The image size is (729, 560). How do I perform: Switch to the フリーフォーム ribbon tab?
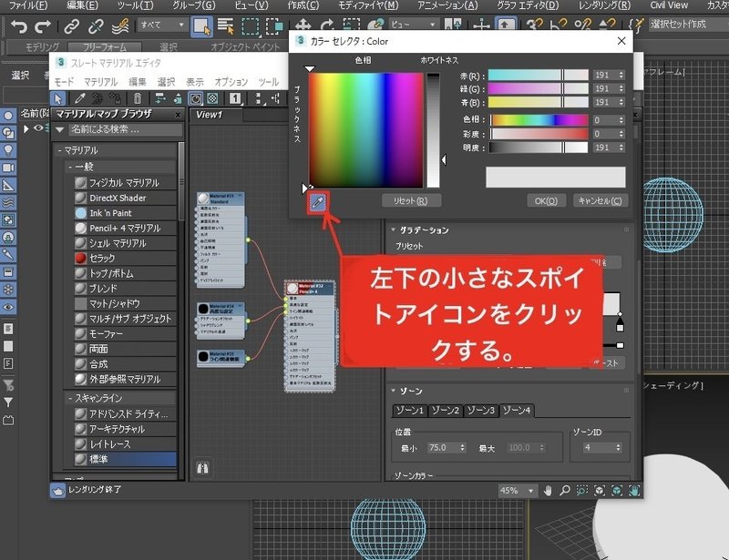[105, 47]
